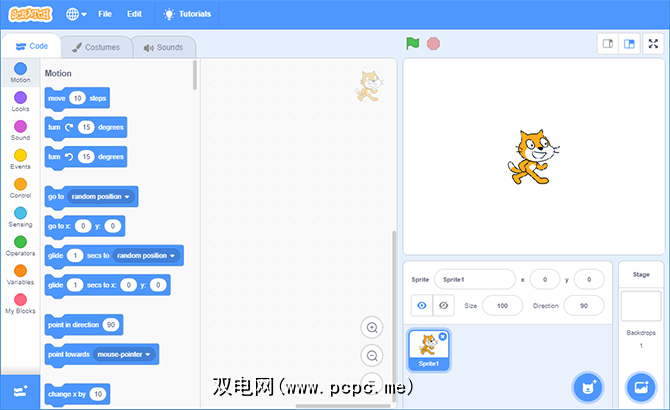Viewport: 670px width, 410px height.
Task: Select the Stage backdrop thumbnail
Action: pyautogui.click(x=641, y=306)
